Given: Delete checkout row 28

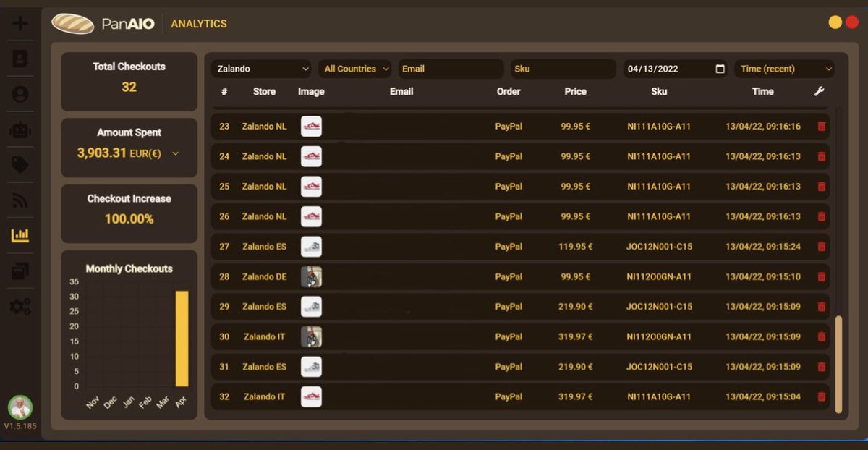Looking at the screenshot, I should [x=821, y=276].
